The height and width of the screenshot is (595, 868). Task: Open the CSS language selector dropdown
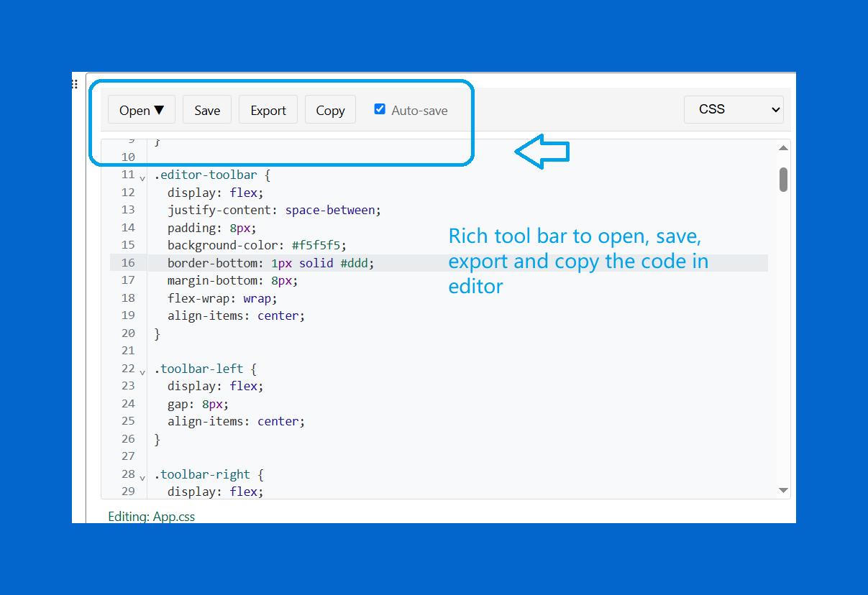click(x=734, y=109)
